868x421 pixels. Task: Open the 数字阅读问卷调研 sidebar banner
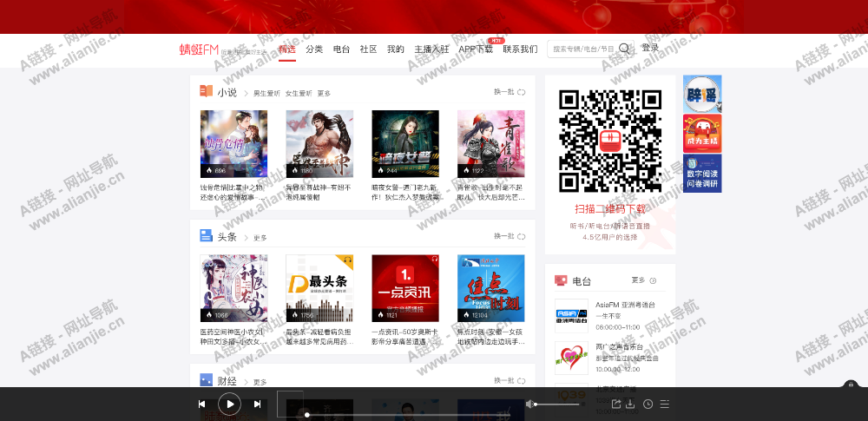click(x=702, y=174)
